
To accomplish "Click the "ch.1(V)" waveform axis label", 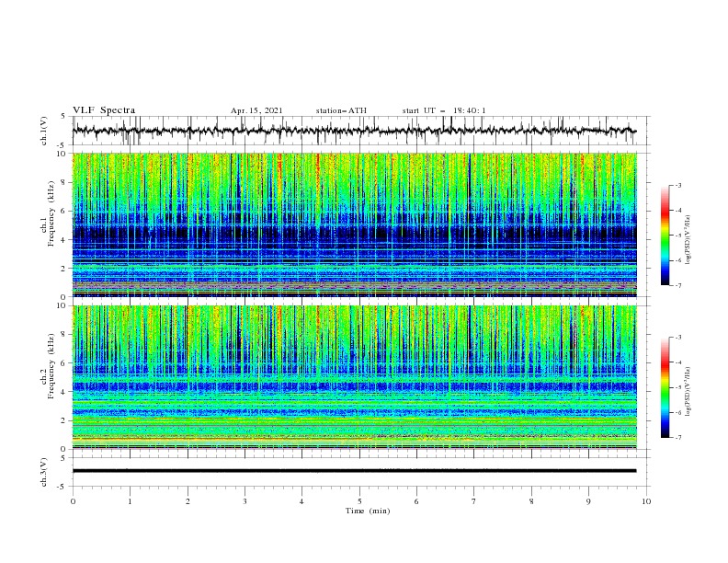I will (x=44, y=131).
